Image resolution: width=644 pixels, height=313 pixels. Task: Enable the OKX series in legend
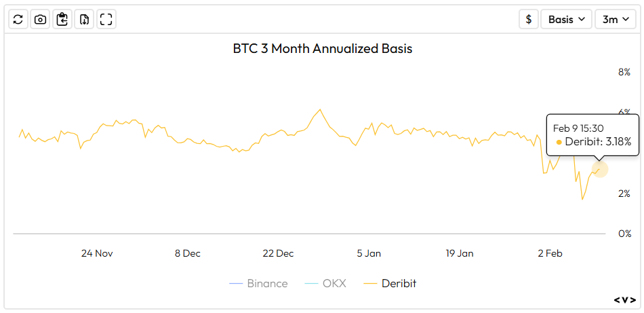pyautogui.click(x=334, y=284)
